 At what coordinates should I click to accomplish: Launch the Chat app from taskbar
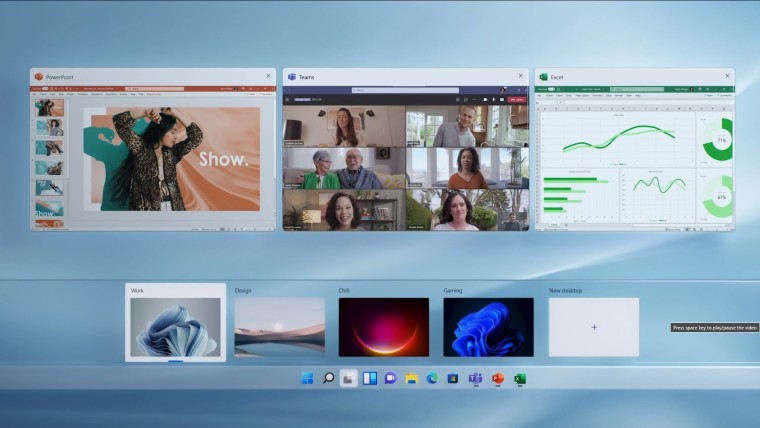click(391, 379)
